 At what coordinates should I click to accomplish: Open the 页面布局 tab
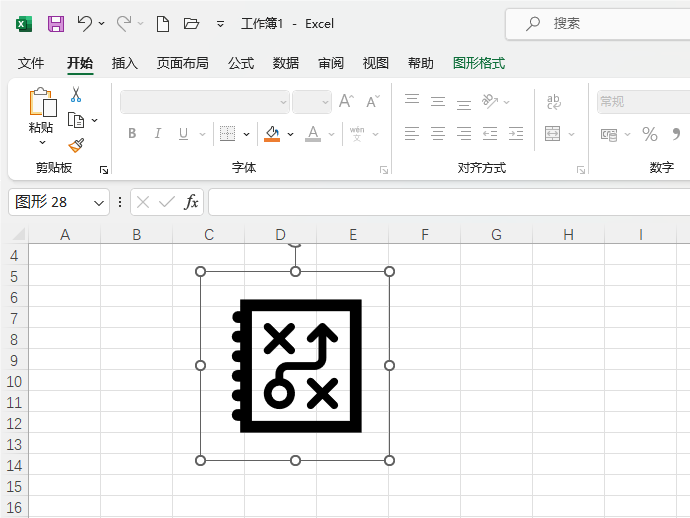click(x=183, y=63)
